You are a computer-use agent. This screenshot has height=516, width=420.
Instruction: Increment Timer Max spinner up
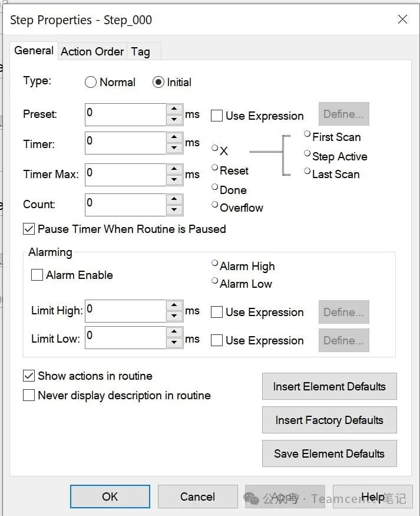click(x=174, y=169)
